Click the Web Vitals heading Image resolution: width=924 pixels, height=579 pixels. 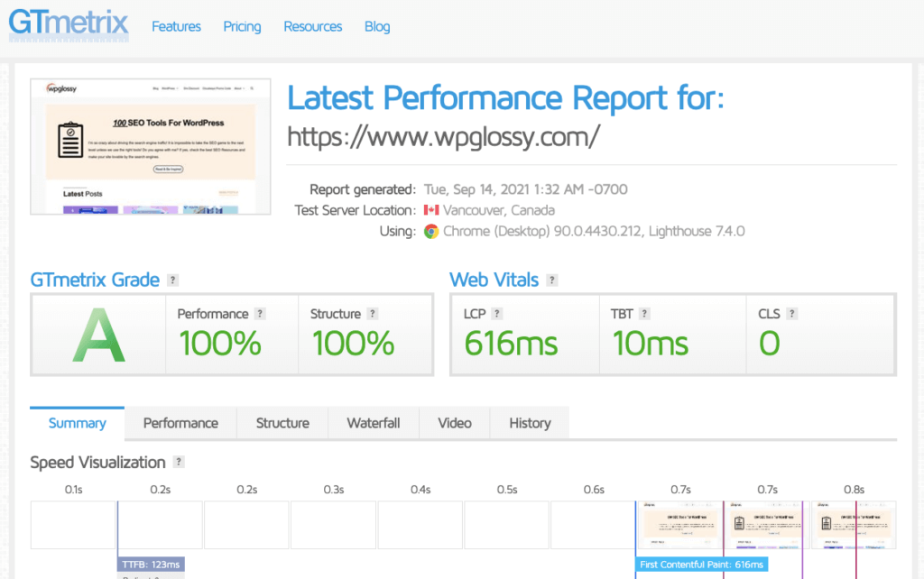[494, 280]
